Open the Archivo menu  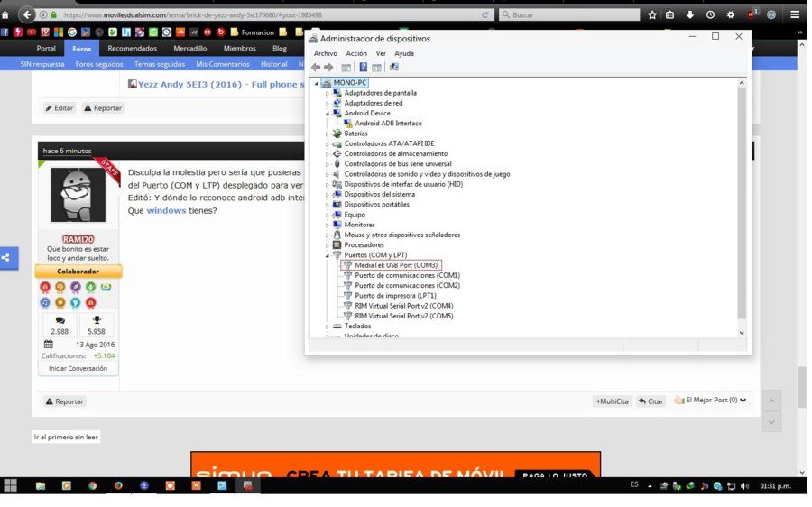[x=325, y=53]
